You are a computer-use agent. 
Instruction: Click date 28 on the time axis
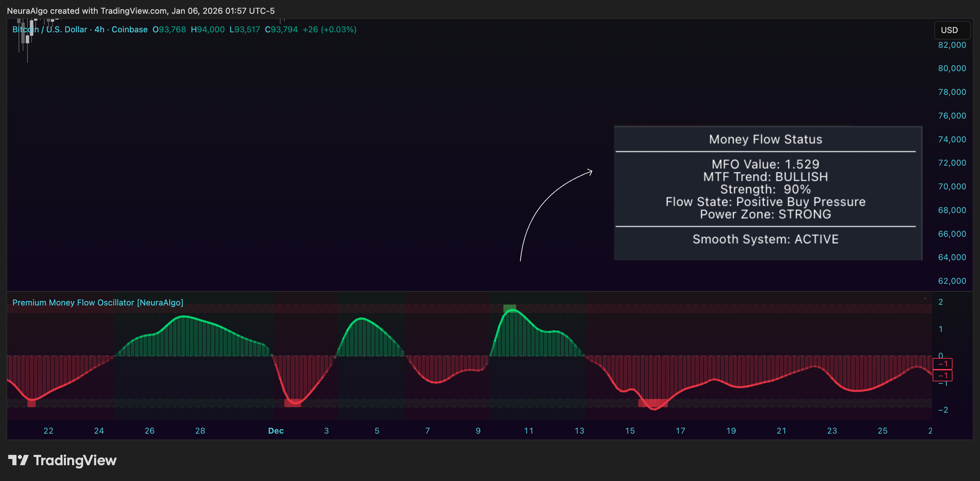click(200, 431)
